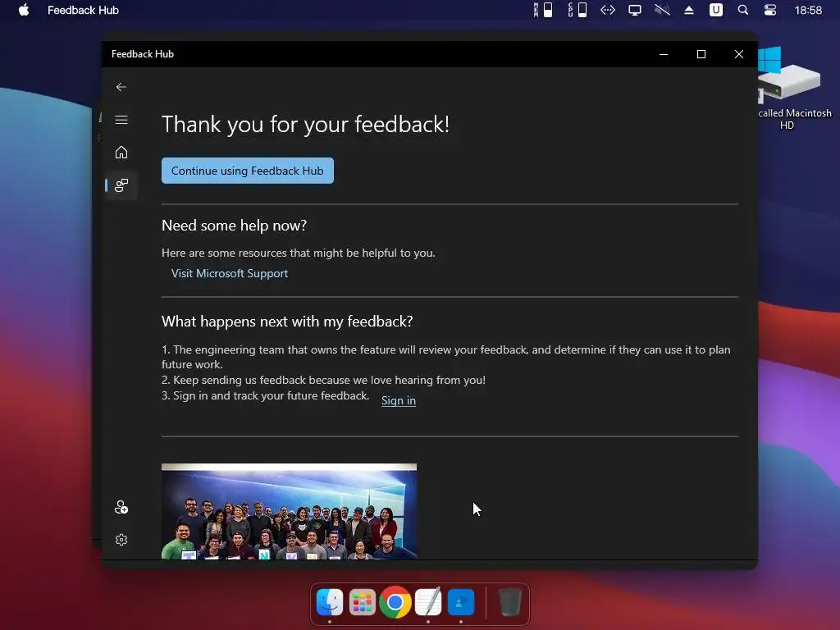Click the MEM memory monitor icon

(543, 10)
